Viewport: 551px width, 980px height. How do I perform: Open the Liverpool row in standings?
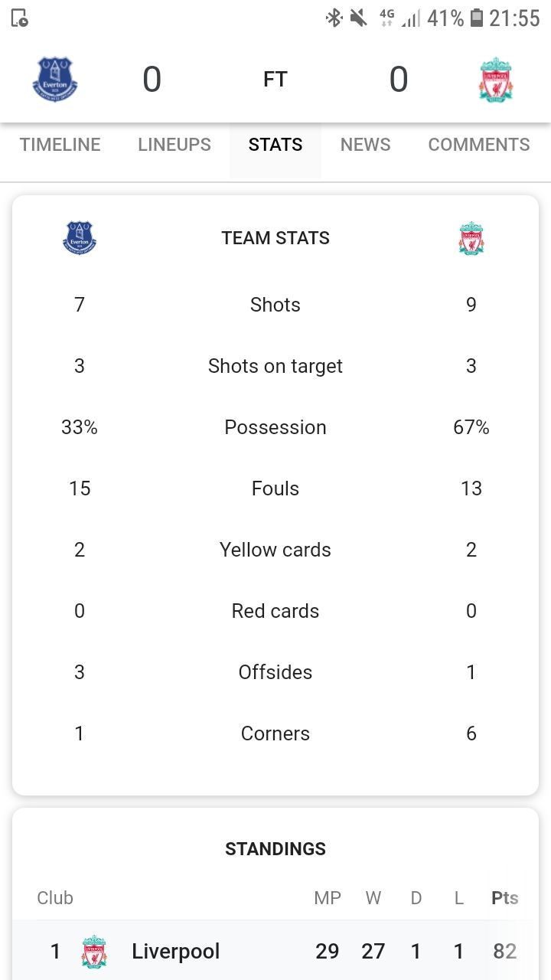(275, 951)
